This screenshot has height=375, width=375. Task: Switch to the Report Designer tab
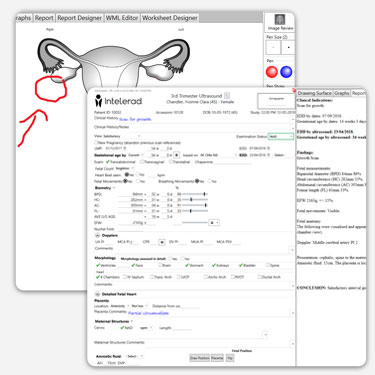(x=79, y=18)
